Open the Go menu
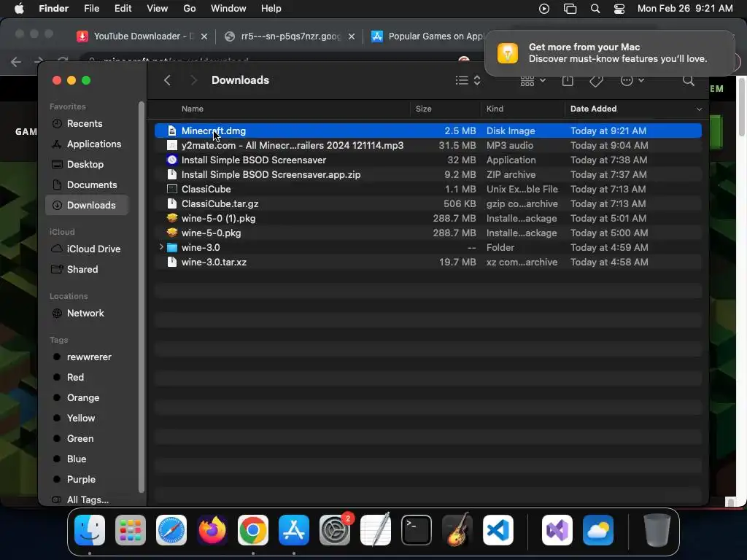The image size is (747, 560). [x=190, y=9]
